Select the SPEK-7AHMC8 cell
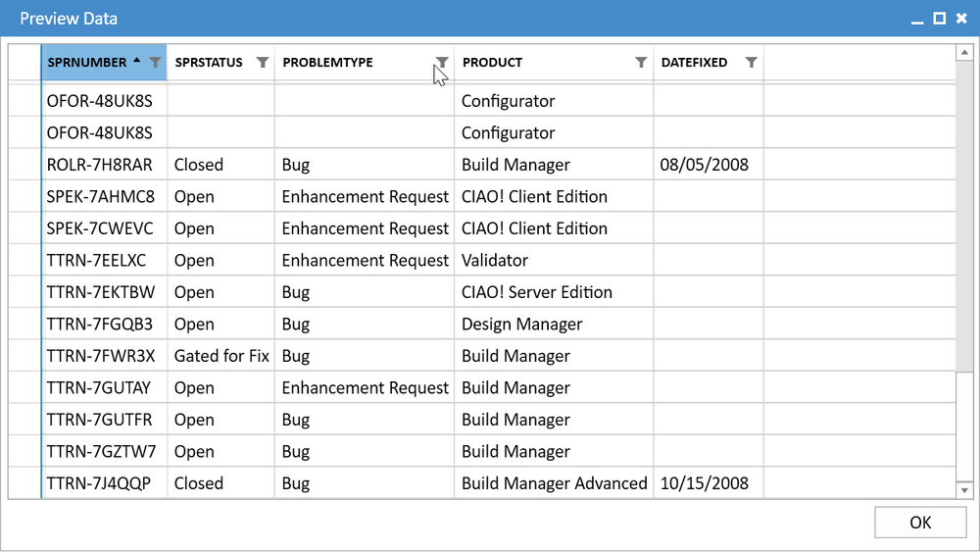The image size is (980, 552). tap(105, 196)
